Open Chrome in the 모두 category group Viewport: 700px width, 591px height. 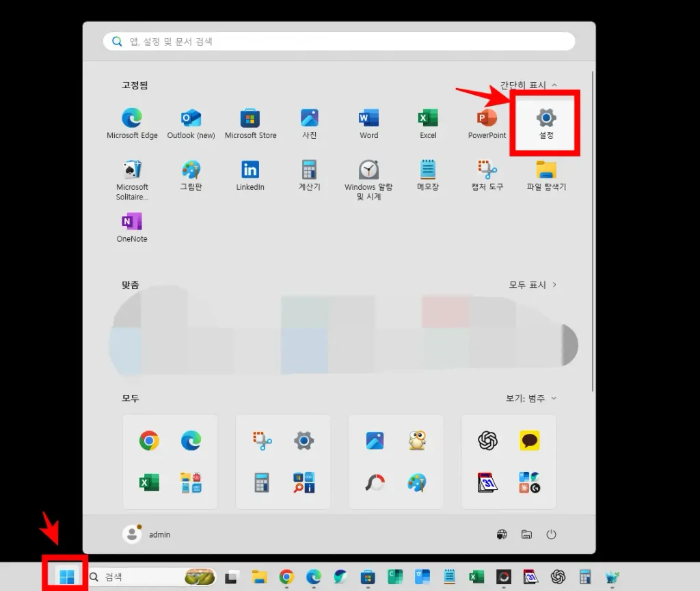pos(149,441)
